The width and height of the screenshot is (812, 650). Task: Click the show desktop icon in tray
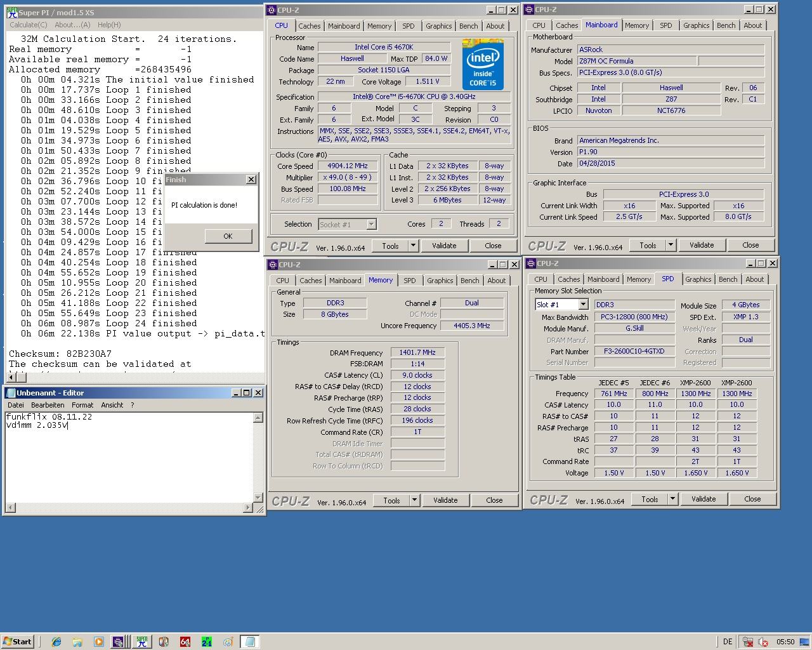click(x=804, y=642)
